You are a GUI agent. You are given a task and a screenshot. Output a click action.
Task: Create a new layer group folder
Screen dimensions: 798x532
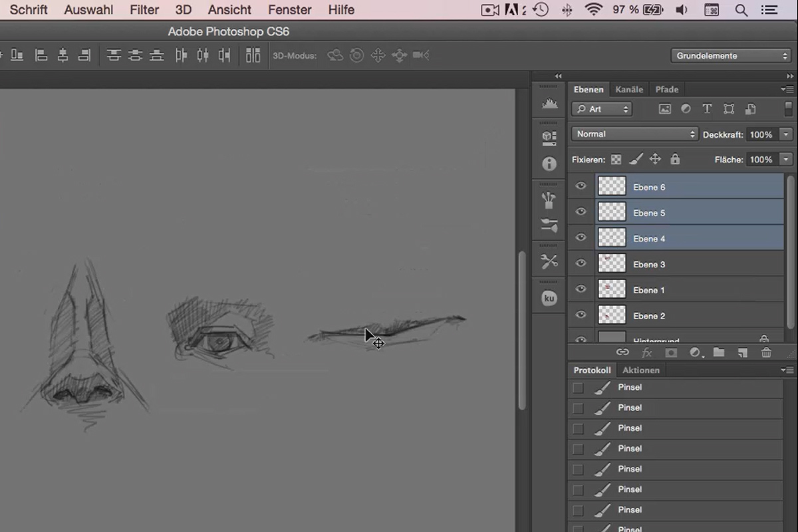point(718,352)
